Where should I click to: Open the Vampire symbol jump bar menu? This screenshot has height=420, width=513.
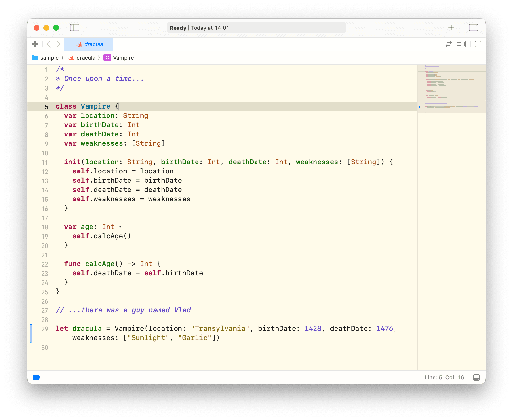[123, 58]
